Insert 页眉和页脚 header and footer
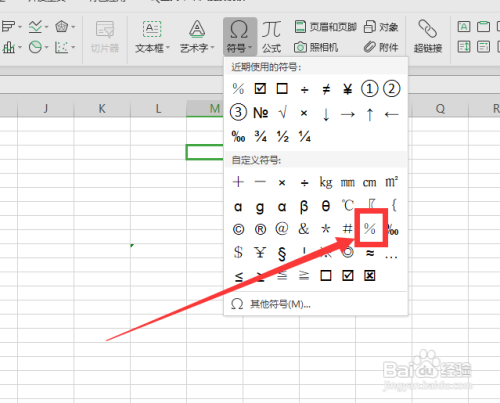Viewport: 500px width, 403px height. coord(326,27)
